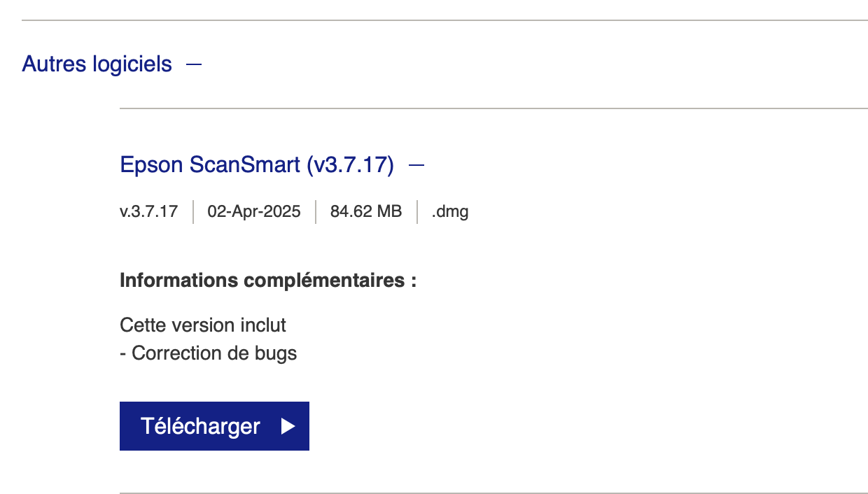Click the play arrow icon on Télécharger
This screenshot has width=868, height=494.
click(288, 426)
